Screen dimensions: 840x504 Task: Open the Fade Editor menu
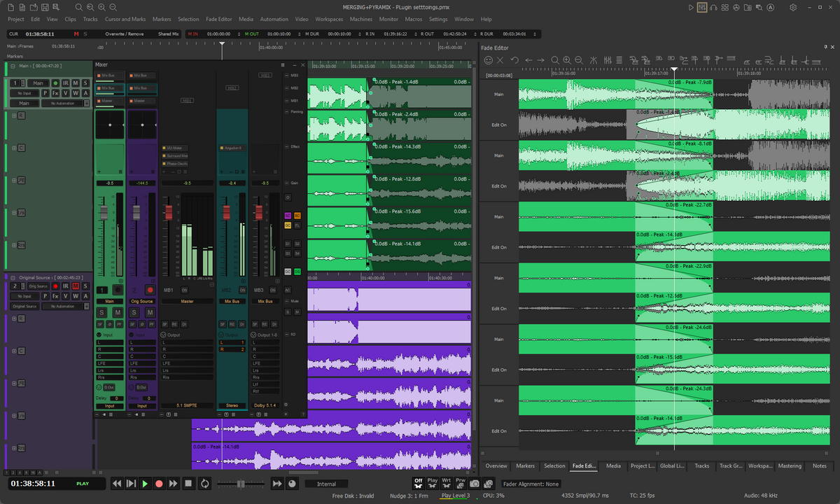pyautogui.click(x=219, y=20)
